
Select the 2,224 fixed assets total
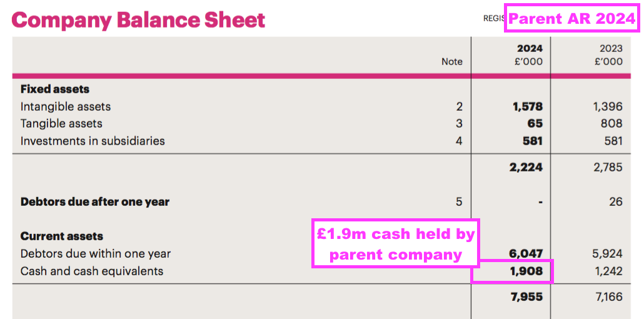coord(526,167)
